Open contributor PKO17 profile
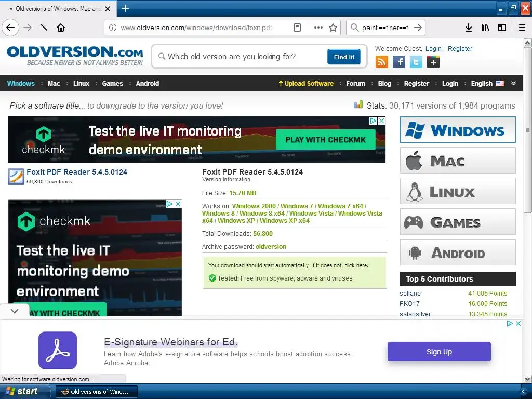 [x=409, y=303]
